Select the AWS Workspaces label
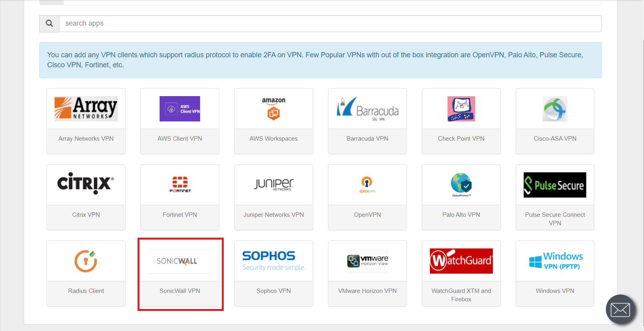This screenshot has width=644, height=331. coord(273,139)
